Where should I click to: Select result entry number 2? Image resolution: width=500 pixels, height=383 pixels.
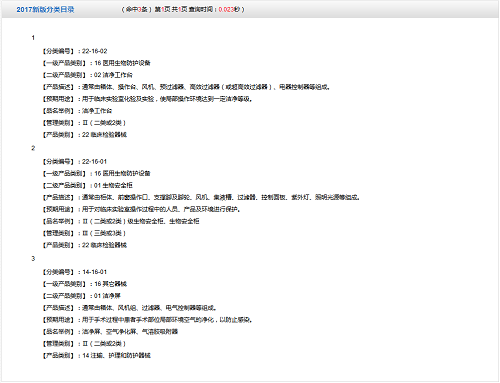pyautogui.click(x=33, y=148)
